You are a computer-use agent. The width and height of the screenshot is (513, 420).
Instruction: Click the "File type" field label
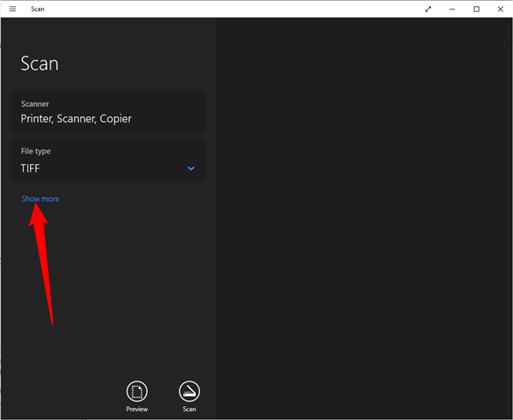click(36, 151)
